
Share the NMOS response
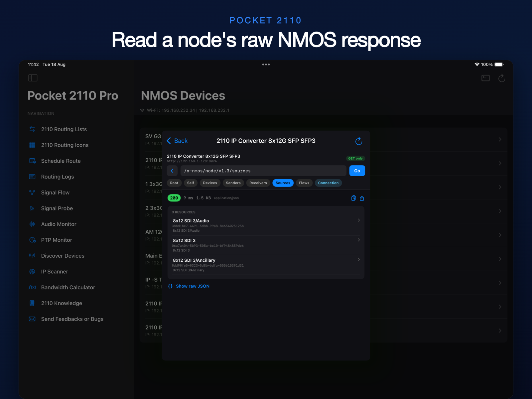[x=362, y=198]
